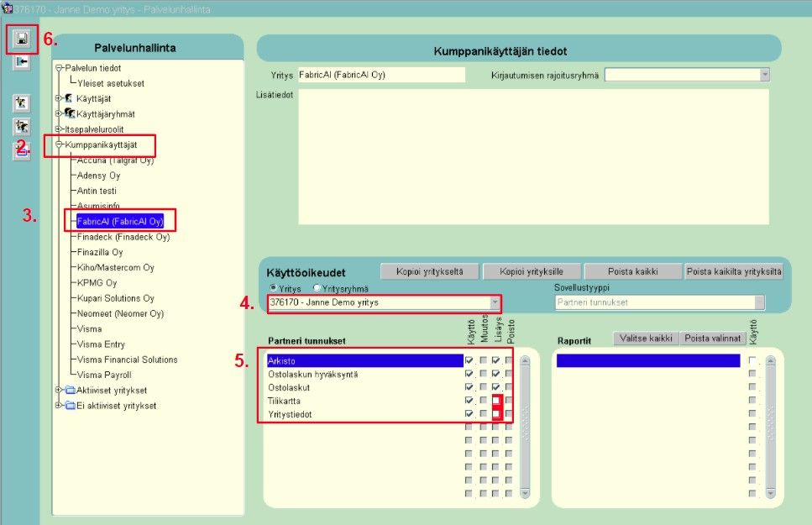Viewport: 812px width, 525px height.
Task: Expand the Käyttäjäryhmät tree node
Action: tap(59, 113)
